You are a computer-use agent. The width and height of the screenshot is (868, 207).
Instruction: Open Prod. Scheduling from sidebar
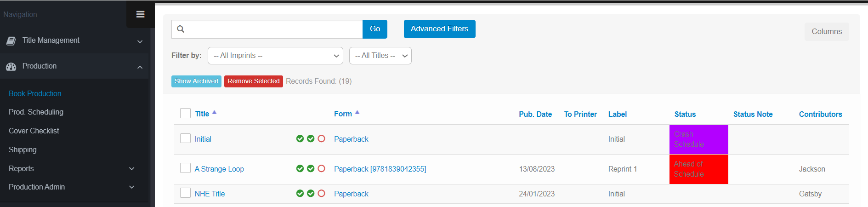pos(36,112)
